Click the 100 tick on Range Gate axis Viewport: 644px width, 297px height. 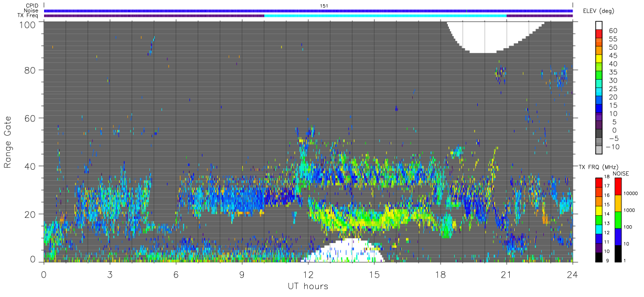(x=27, y=24)
